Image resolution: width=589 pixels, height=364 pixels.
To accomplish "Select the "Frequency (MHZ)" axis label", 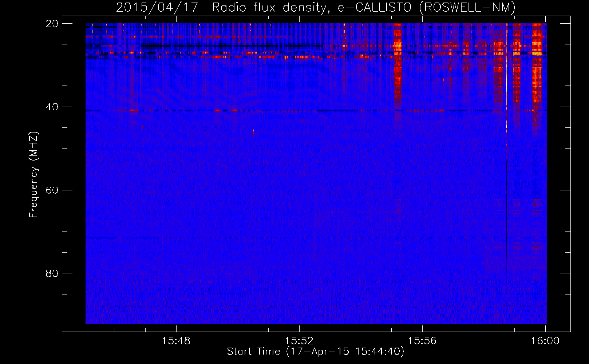I will click(33, 175).
